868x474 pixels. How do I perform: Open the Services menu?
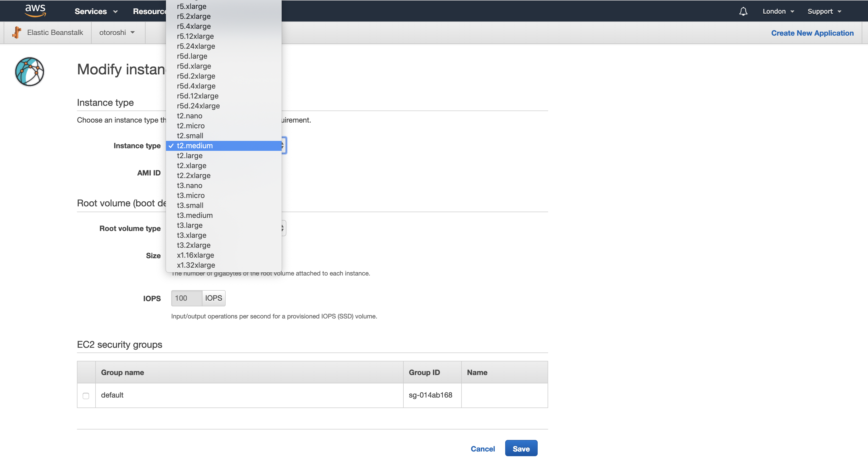pyautogui.click(x=96, y=12)
